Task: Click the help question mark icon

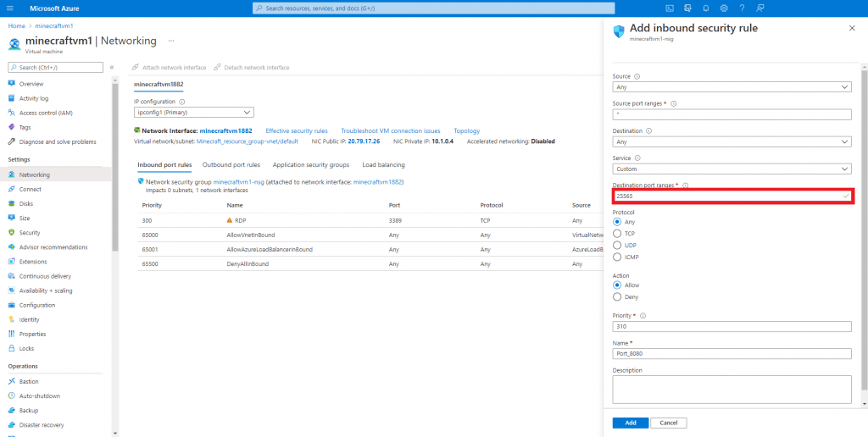Action: (x=743, y=8)
